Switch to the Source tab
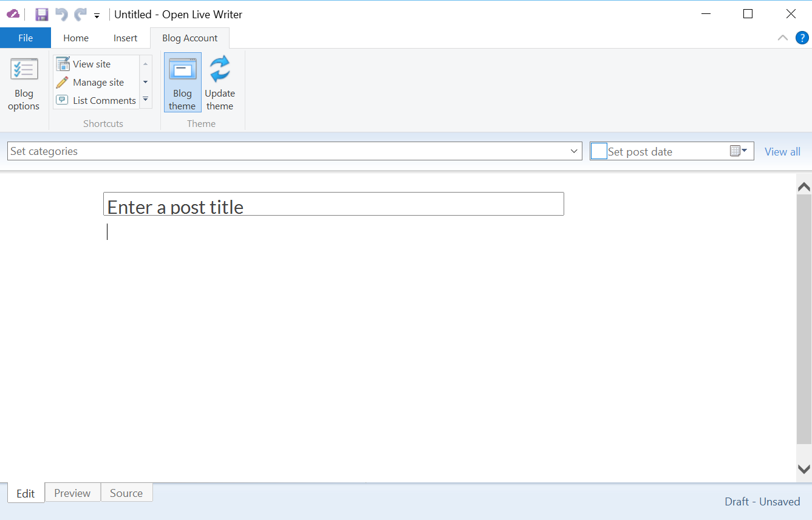812x520 pixels. 126,493
